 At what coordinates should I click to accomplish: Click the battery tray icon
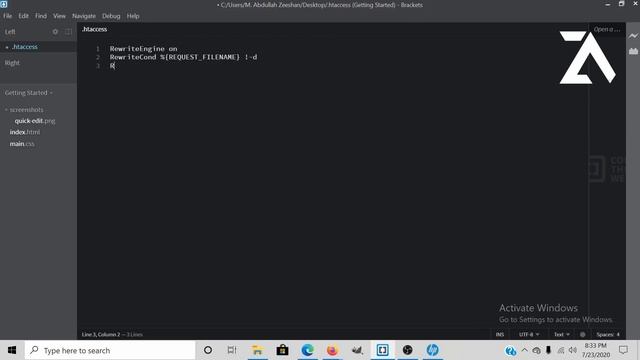548,350
